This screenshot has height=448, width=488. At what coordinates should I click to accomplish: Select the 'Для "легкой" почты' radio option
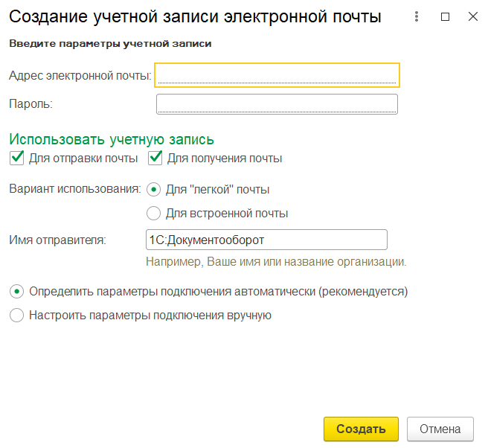pos(154,189)
